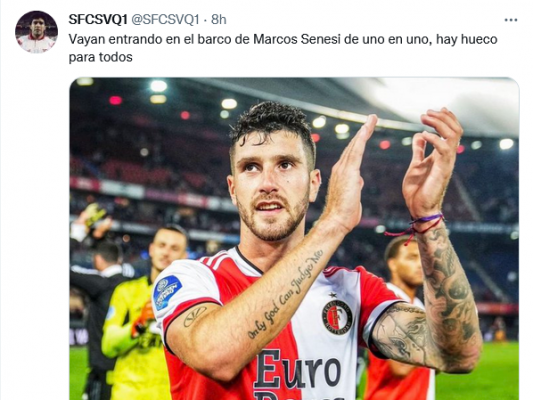Click the small circular tattoo near the elbow
Image resolution: width=533 pixels, height=400 pixels.
coord(195,316)
